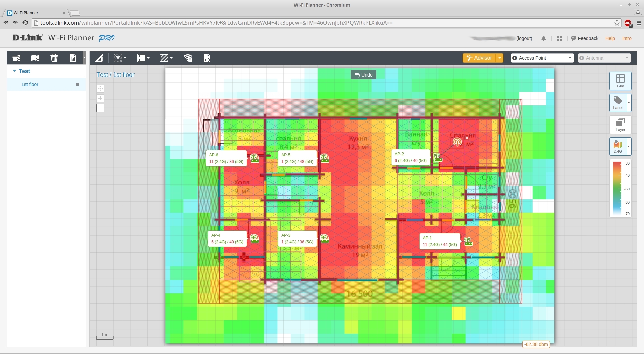Viewport: 644px width, 354px height.
Task: Open the Test project options menu
Action: point(78,71)
